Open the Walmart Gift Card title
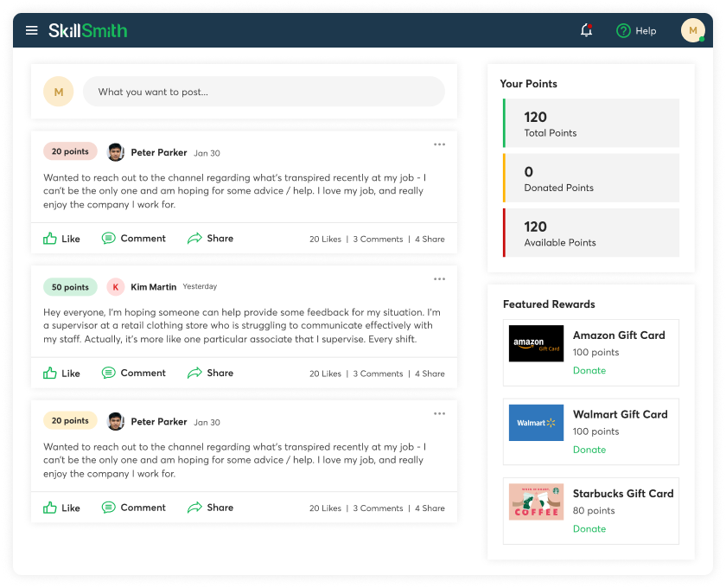This screenshot has width=726, height=588. [621, 414]
